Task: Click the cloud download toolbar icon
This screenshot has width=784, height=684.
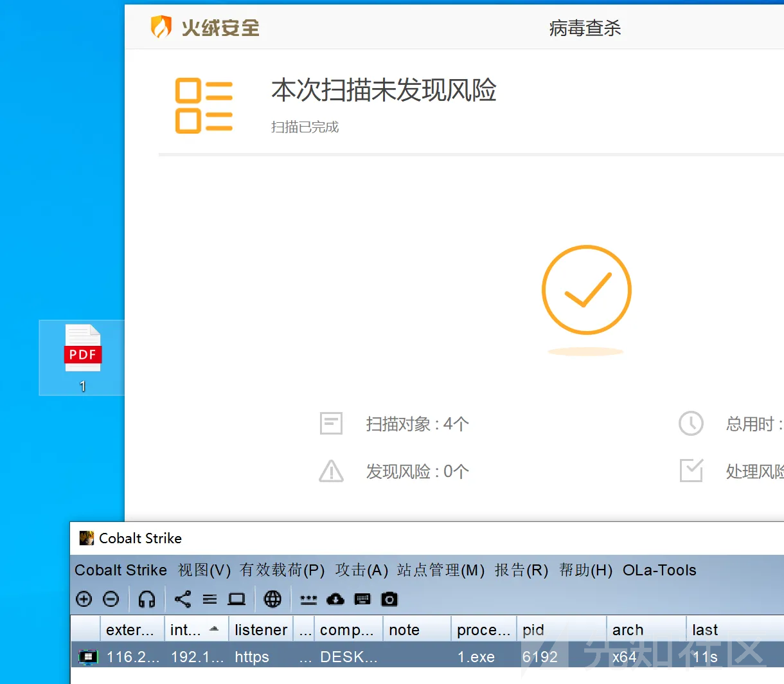Action: point(335,599)
